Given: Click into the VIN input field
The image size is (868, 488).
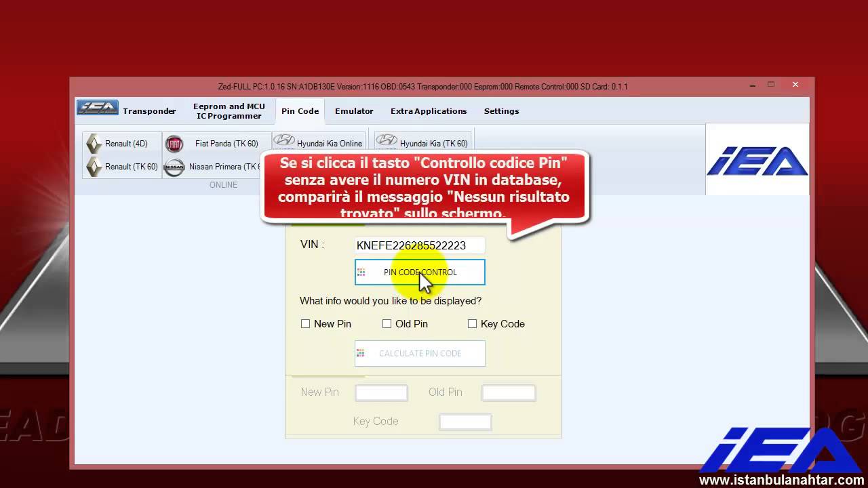Looking at the screenshot, I should 420,245.
